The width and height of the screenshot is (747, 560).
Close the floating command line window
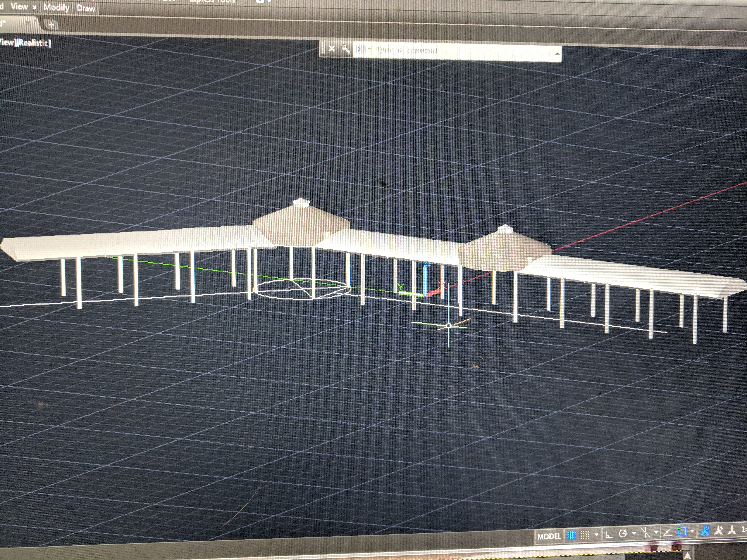[x=332, y=49]
